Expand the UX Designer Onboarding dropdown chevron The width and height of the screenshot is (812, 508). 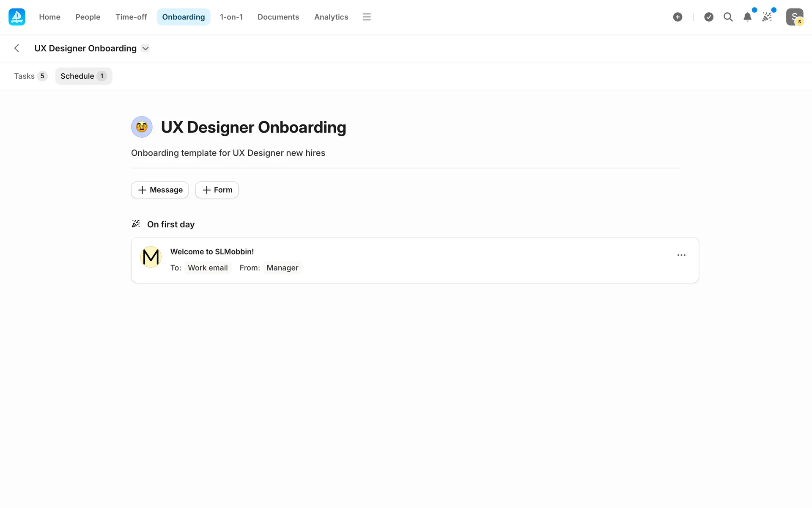point(145,48)
